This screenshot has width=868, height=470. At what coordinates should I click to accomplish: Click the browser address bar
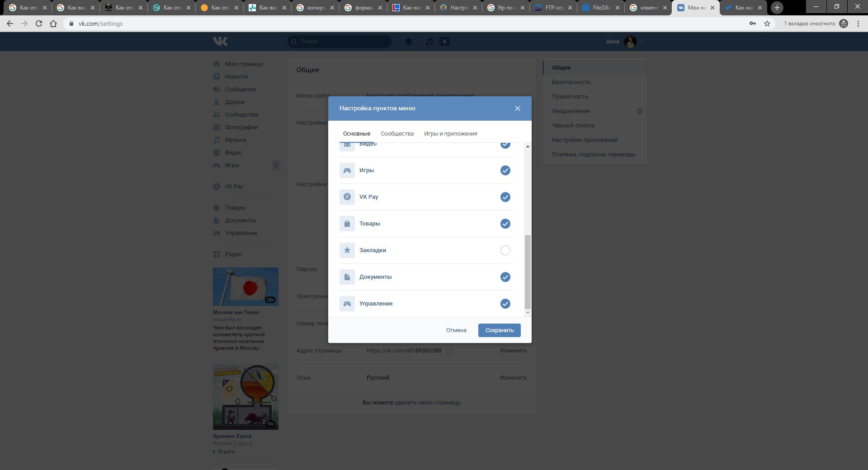(407, 23)
